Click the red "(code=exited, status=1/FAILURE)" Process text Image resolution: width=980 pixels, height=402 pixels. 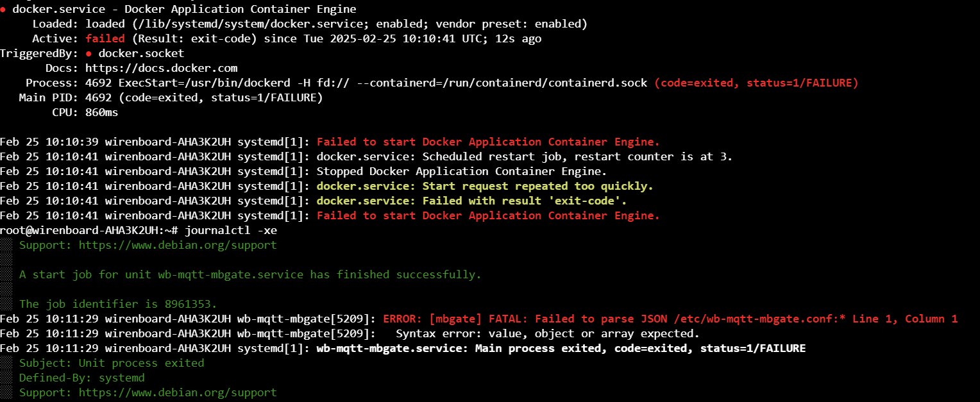pos(756,83)
